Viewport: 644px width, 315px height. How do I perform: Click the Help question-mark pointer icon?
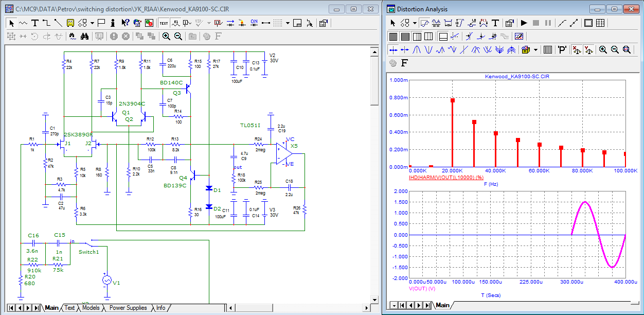pos(125,23)
